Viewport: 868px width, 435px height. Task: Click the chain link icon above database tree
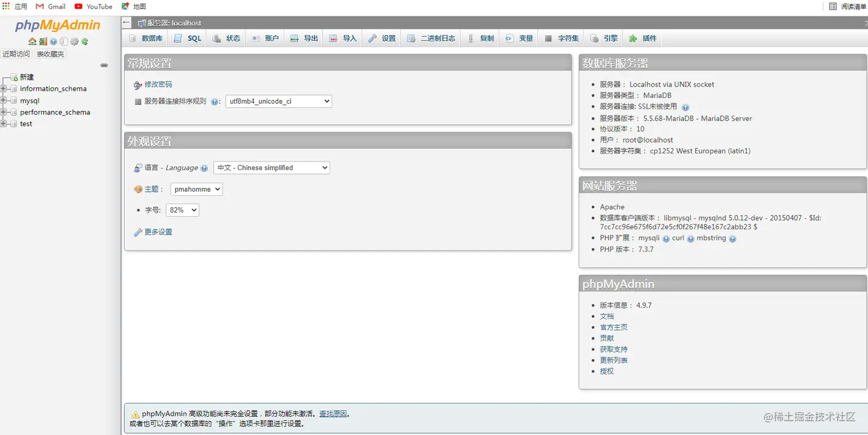pos(104,66)
